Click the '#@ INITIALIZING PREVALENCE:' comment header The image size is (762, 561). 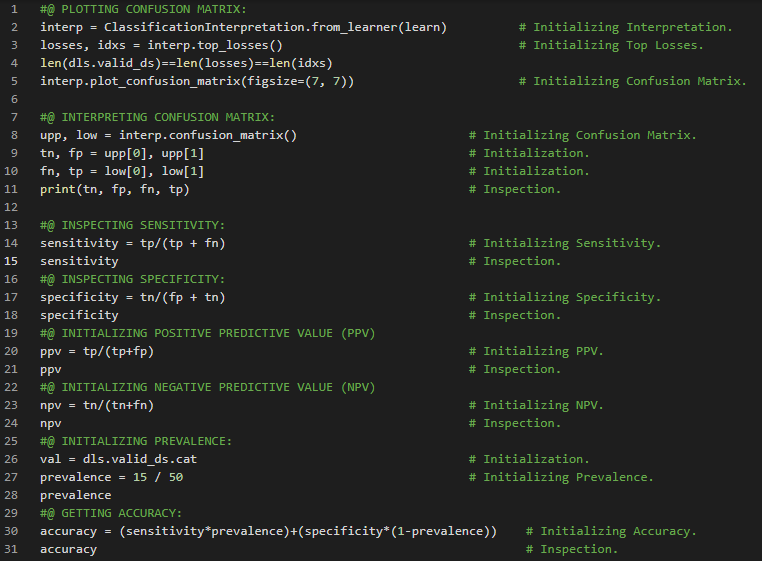pos(136,441)
